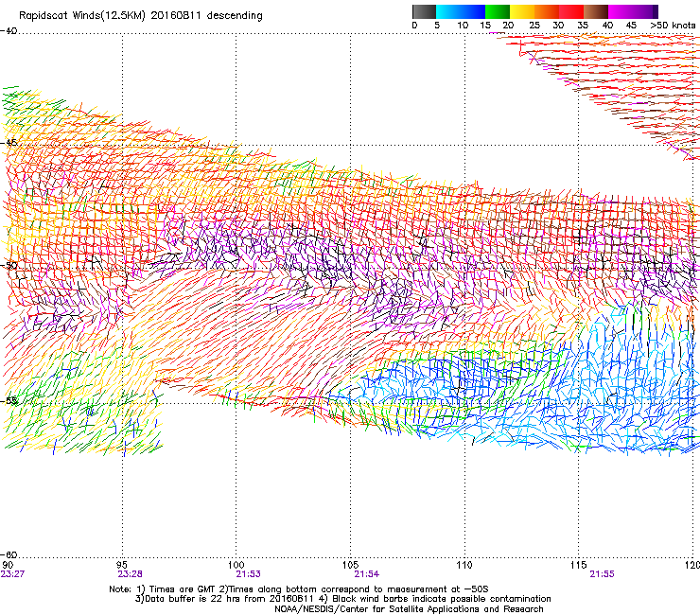Click the '>50 knots' legend label
The image size is (700, 615).
pos(673,25)
